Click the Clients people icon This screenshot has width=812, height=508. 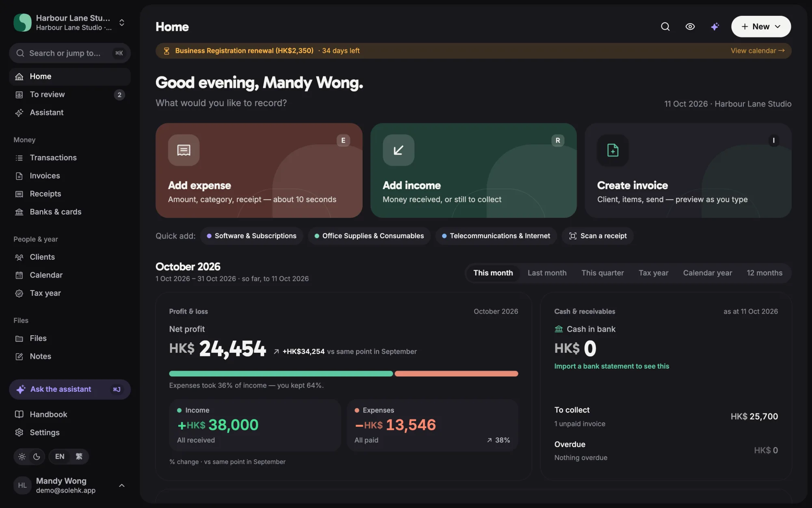[19, 257]
